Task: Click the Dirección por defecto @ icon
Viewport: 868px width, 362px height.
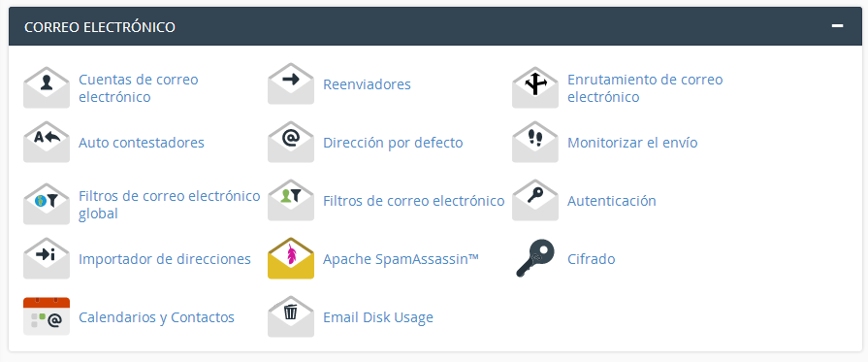Action: (291, 143)
